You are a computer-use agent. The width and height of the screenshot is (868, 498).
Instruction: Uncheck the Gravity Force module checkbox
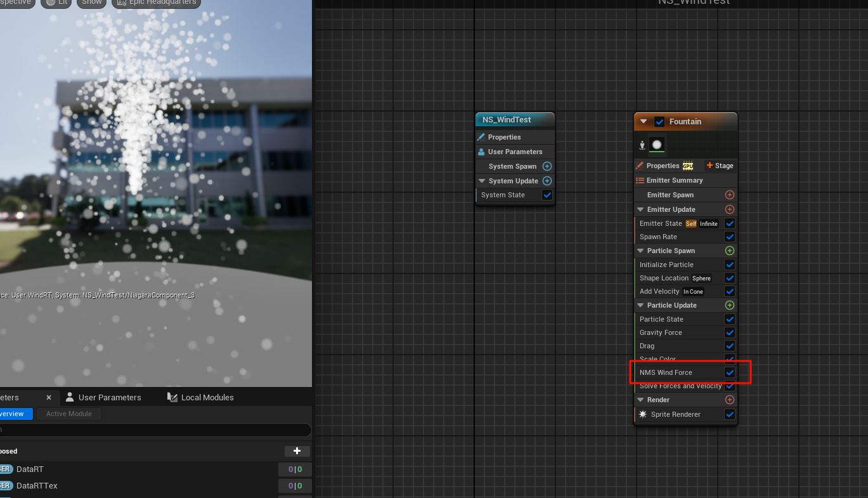[730, 332]
